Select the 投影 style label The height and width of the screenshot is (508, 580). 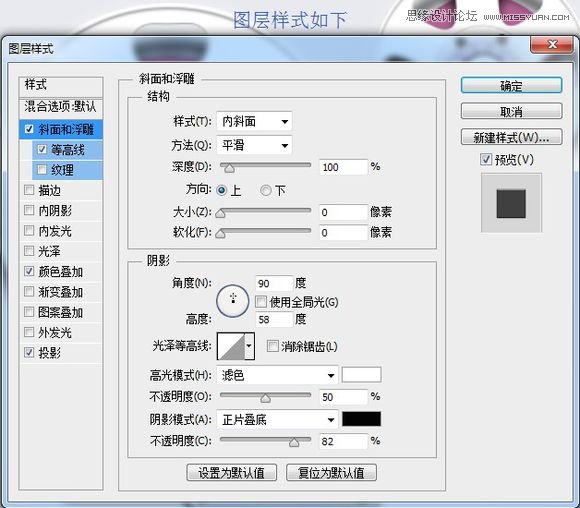(x=50, y=353)
